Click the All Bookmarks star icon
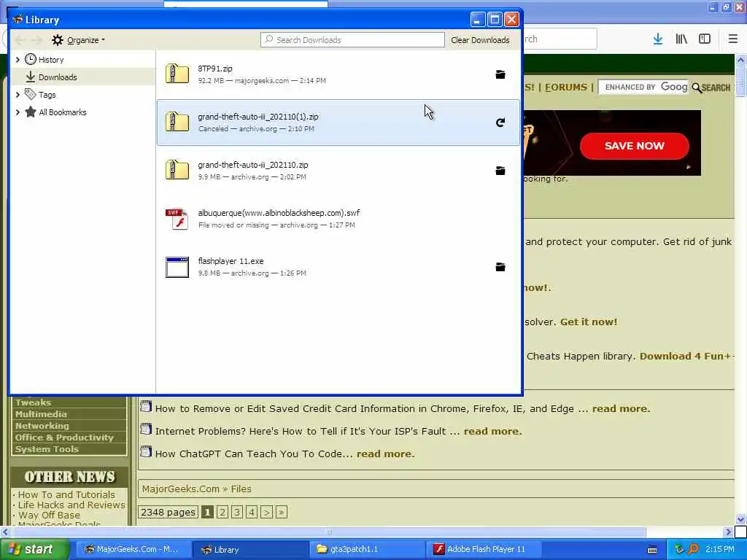Image resolution: width=747 pixels, height=560 pixels. (31, 112)
